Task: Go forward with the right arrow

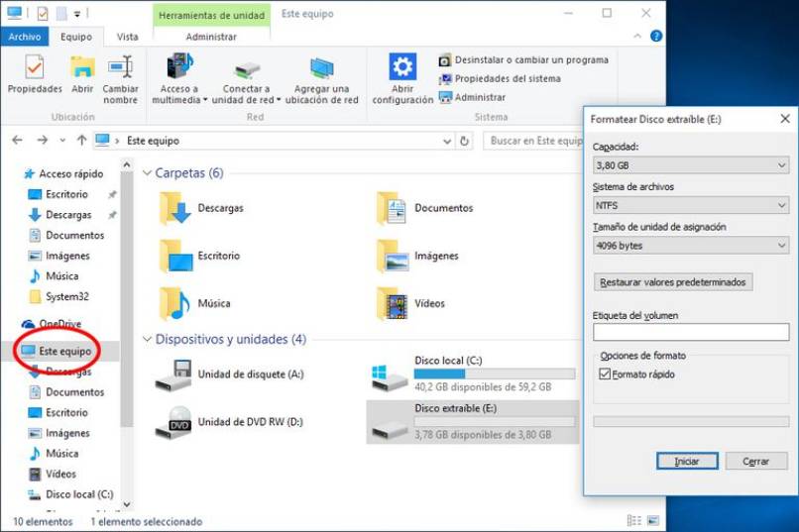Action: click(43, 140)
